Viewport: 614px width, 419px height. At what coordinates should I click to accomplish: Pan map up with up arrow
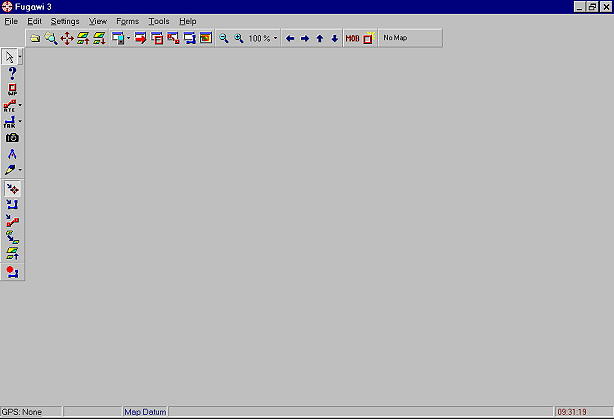click(x=320, y=38)
